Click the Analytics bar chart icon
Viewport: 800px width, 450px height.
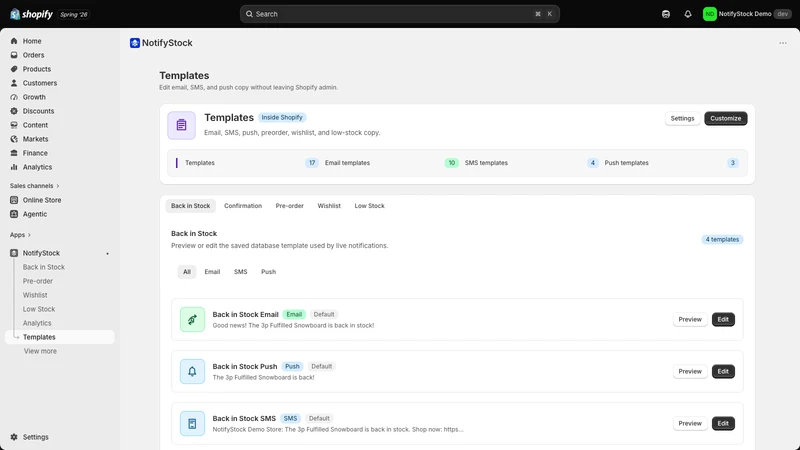point(14,167)
